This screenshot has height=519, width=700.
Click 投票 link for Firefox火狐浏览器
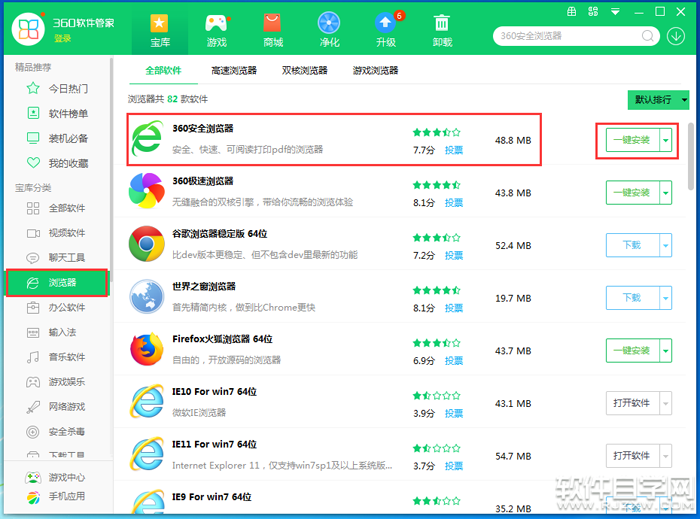click(454, 361)
